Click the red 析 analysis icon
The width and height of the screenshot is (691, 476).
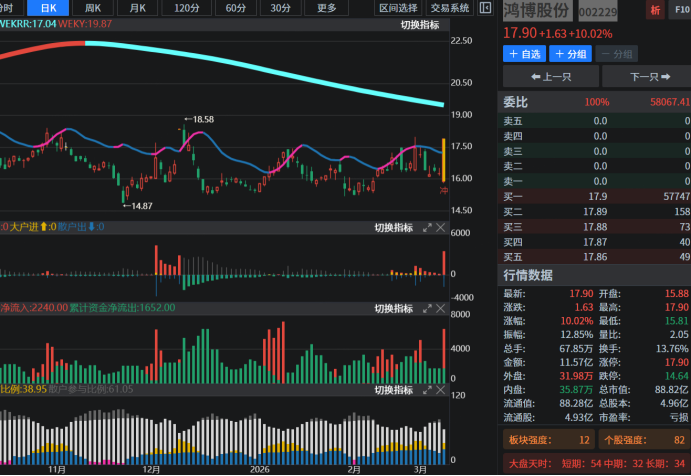[x=655, y=10]
